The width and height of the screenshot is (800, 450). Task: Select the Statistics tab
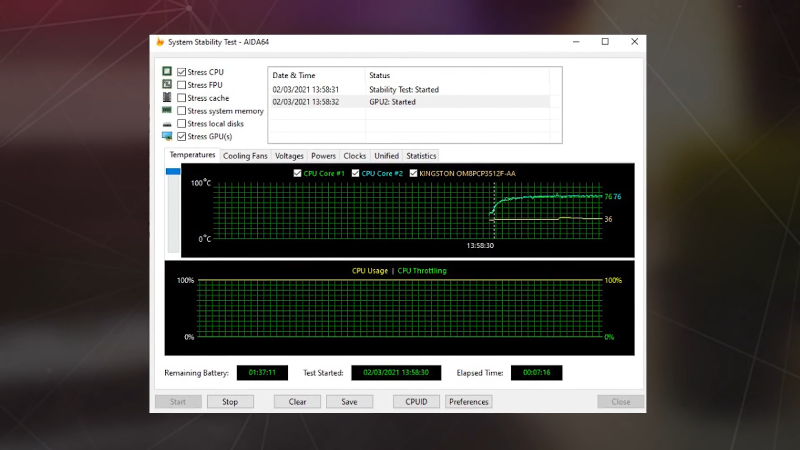point(421,156)
